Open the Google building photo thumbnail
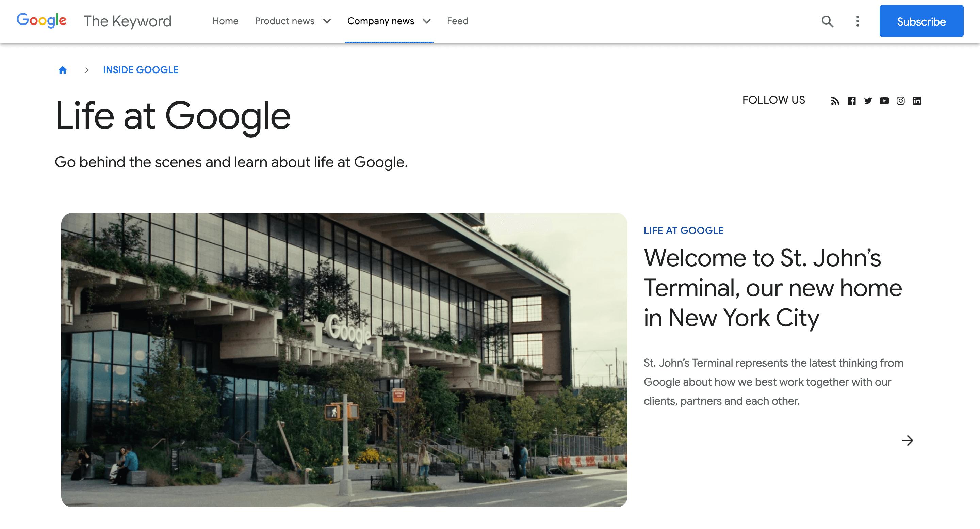The image size is (980, 529). click(344, 359)
